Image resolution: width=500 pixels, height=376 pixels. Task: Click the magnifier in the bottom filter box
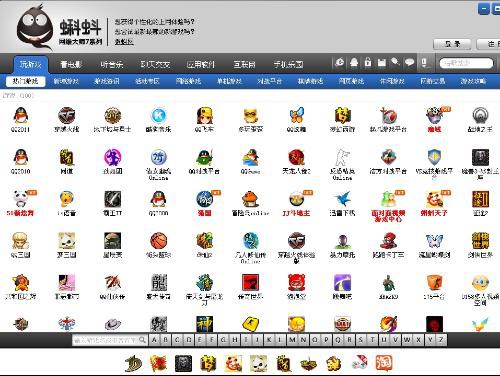(142, 340)
